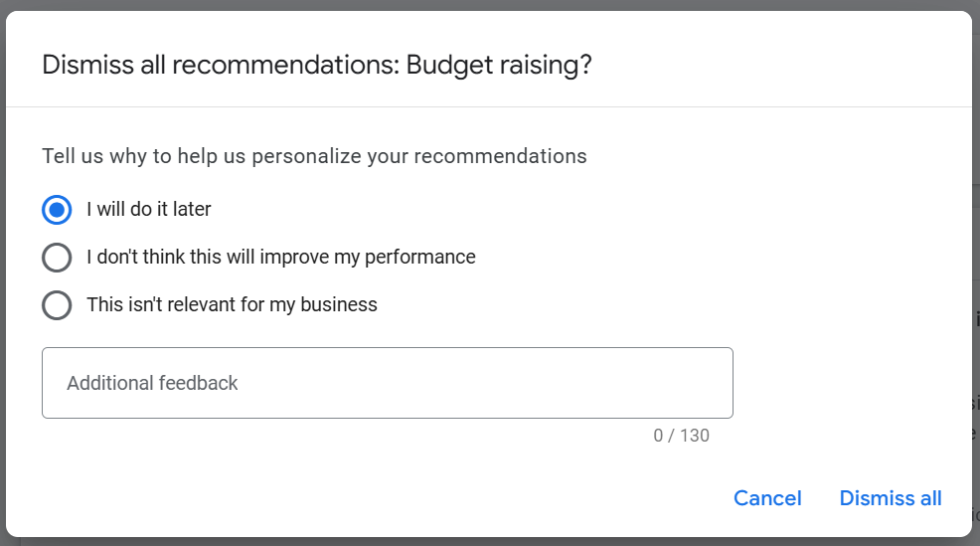
Task: Mark the recommendation as not relevant to business
Action: (x=57, y=305)
